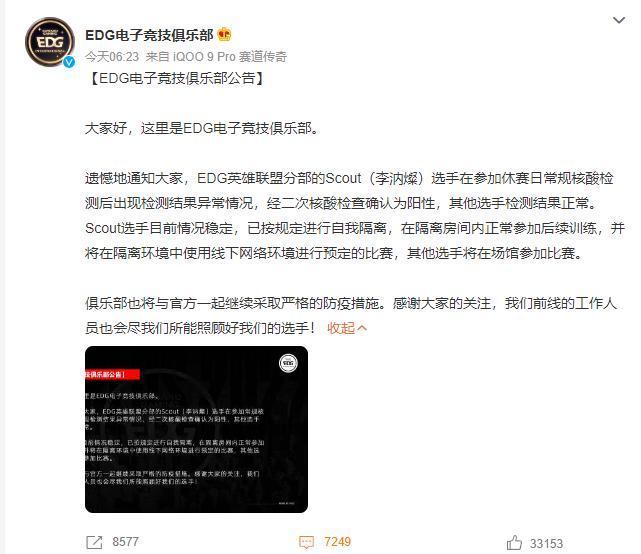Like the post with thumbs-up icon
The height and width of the screenshot is (554, 641).
(514, 543)
